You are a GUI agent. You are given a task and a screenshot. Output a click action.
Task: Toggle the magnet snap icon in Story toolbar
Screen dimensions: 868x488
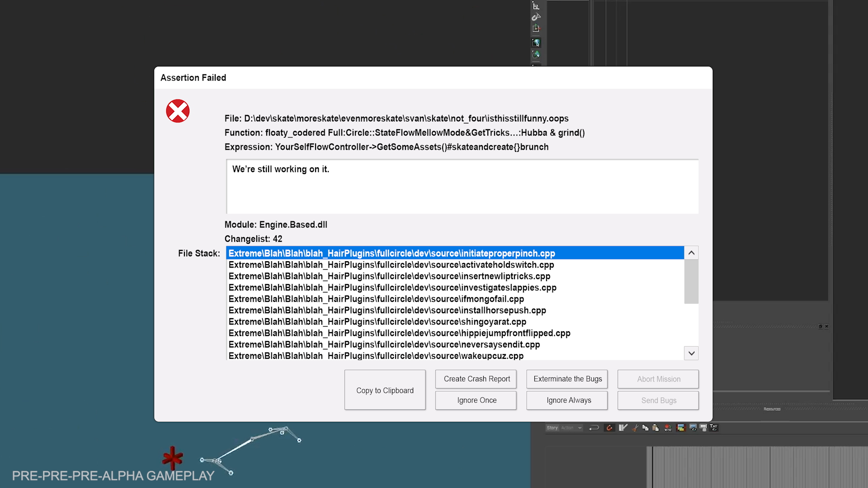tap(609, 428)
